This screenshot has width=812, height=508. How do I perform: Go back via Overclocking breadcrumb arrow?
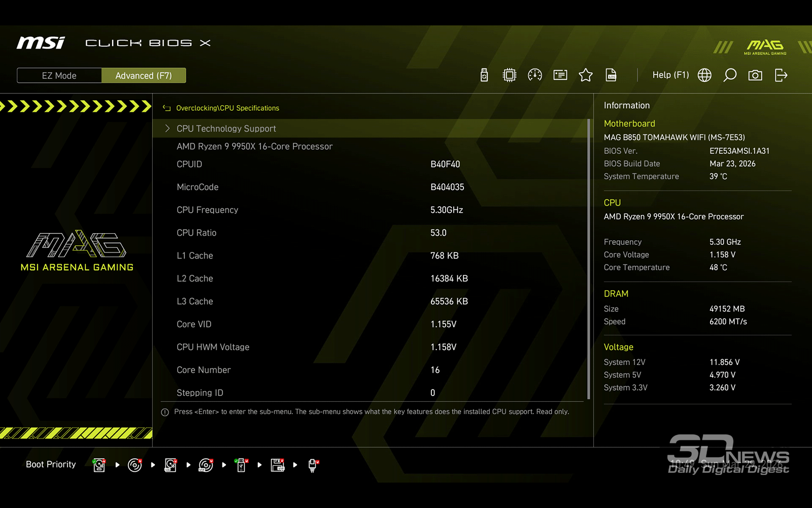[166, 108]
